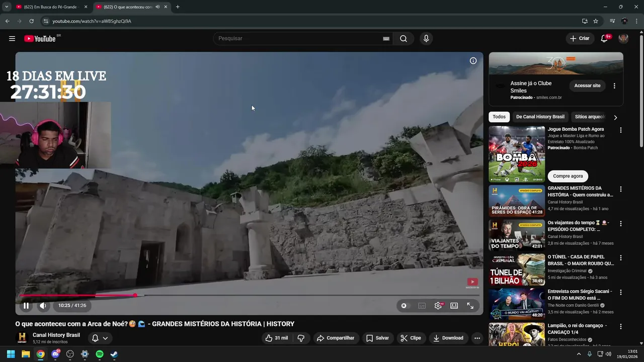The width and height of the screenshot is (644, 362).
Task: Like the video with 31 mil
Action: coord(277,338)
